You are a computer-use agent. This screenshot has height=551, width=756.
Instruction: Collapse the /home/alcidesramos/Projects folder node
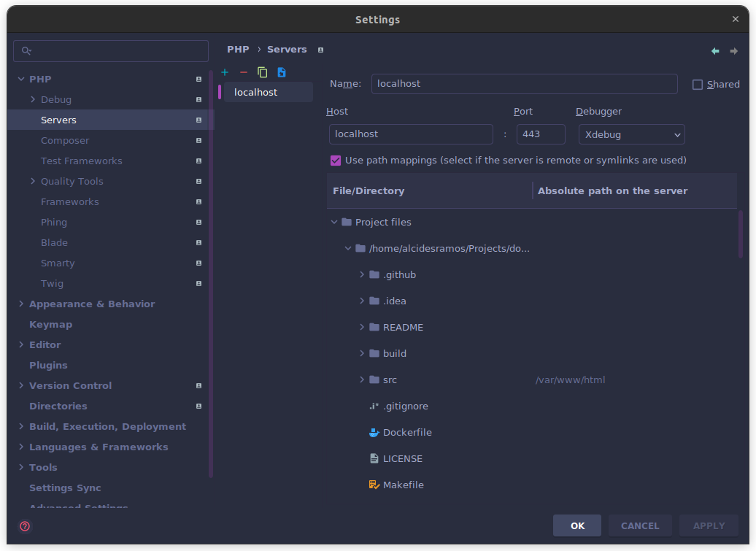[x=348, y=248]
